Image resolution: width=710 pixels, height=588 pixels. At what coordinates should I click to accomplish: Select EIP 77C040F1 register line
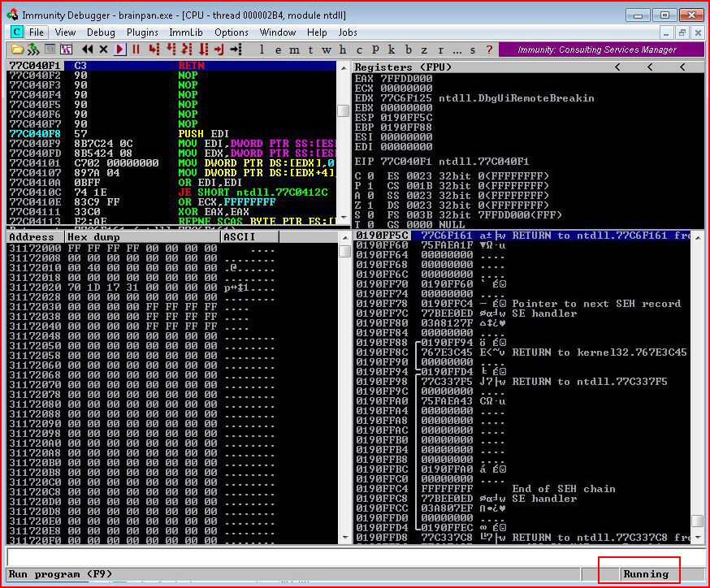click(x=441, y=162)
